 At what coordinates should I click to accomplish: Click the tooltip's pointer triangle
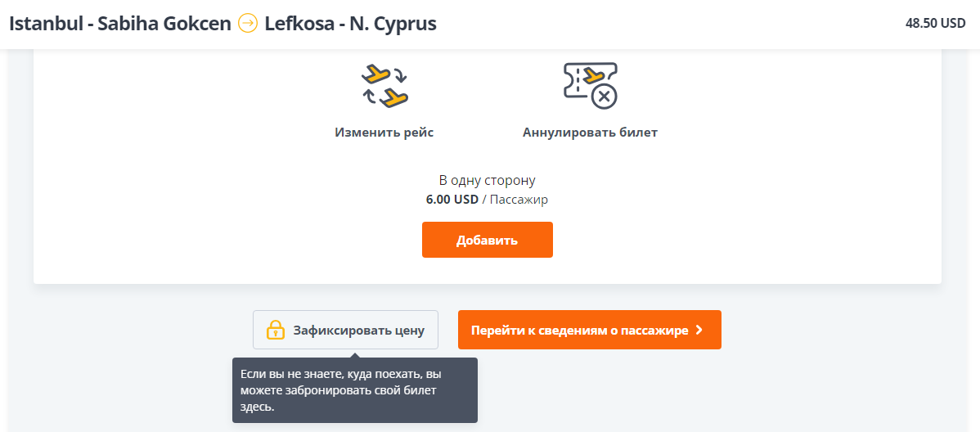click(355, 354)
